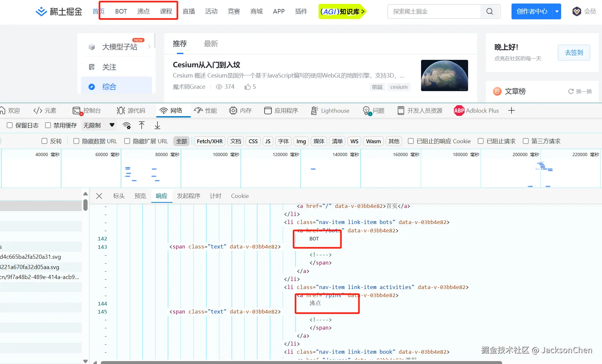Tick the 反转 checkbox
This screenshot has height=364, width=602.
pos(44,141)
